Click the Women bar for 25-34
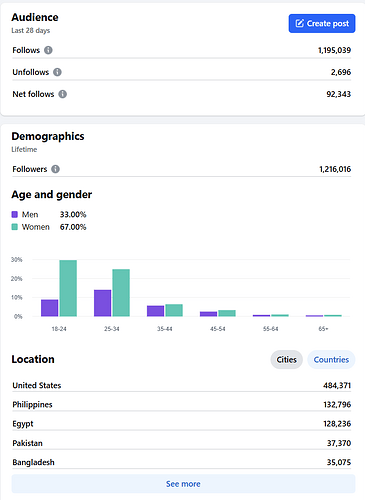The image size is (365, 500). point(121,293)
